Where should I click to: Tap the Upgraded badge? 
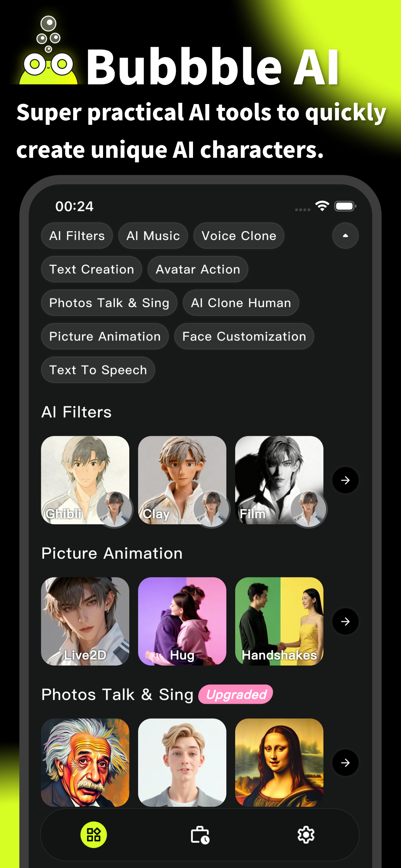(236, 695)
